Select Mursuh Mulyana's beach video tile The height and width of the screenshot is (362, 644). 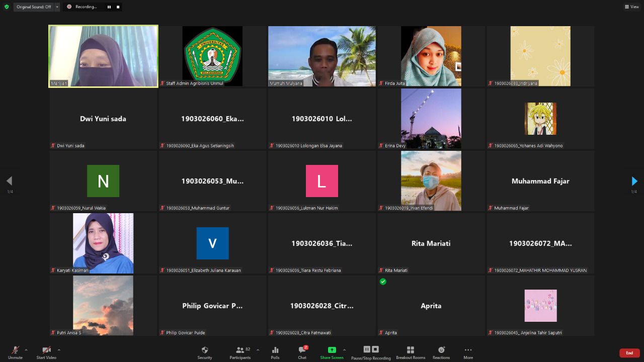[322, 56]
